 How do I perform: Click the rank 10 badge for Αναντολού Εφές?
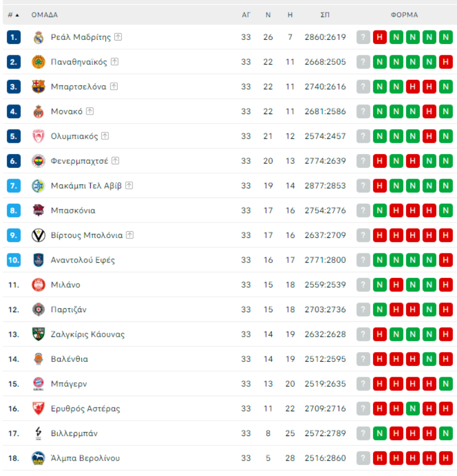(14, 260)
